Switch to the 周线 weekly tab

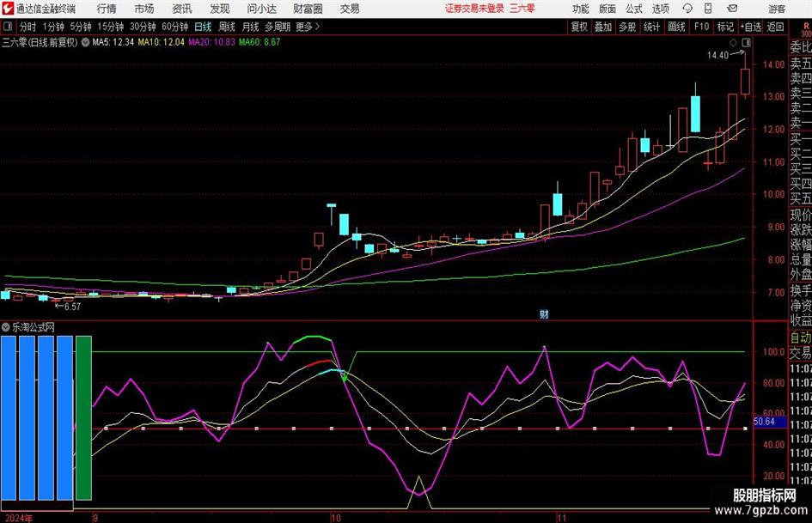[227, 27]
